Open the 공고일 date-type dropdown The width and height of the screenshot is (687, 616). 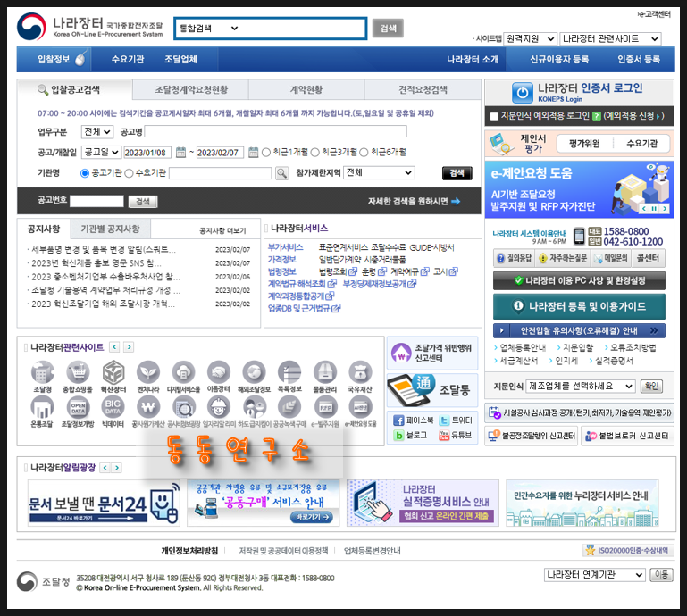tap(101, 153)
